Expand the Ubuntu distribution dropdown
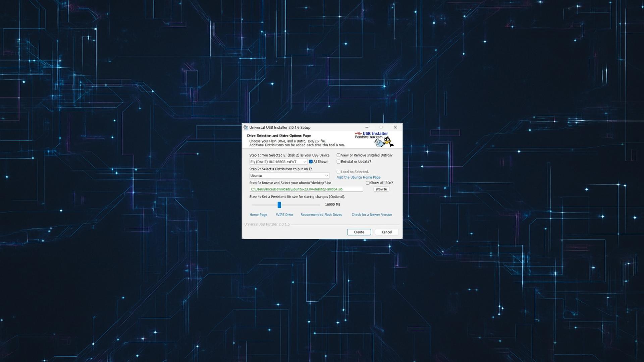The width and height of the screenshot is (644, 362). 289,176
